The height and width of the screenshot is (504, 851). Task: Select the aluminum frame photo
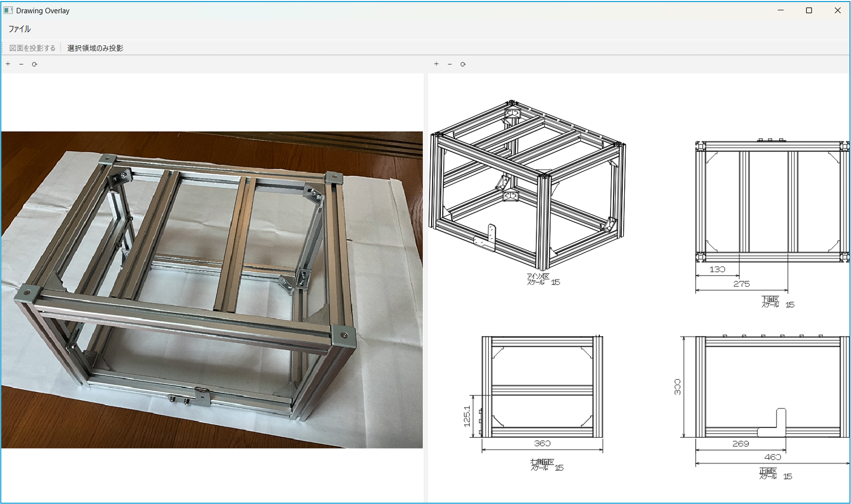211,289
